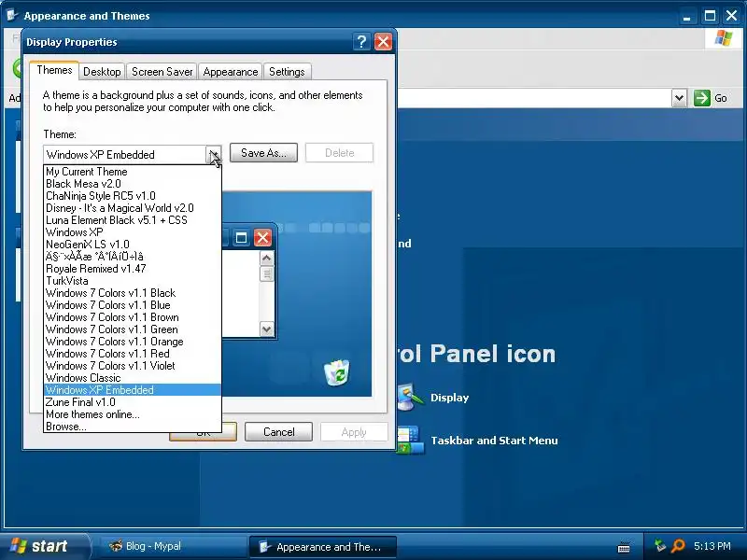Screen dimensions: 747x560
Task: Choose Luna Element Black v5.1 + CSS
Action: point(133,220)
